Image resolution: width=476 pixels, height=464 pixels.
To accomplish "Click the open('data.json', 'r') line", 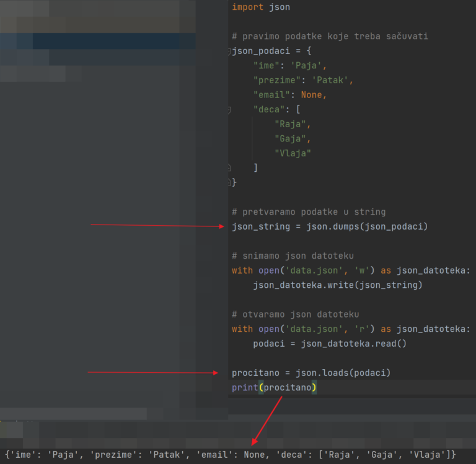I will 351,329.
